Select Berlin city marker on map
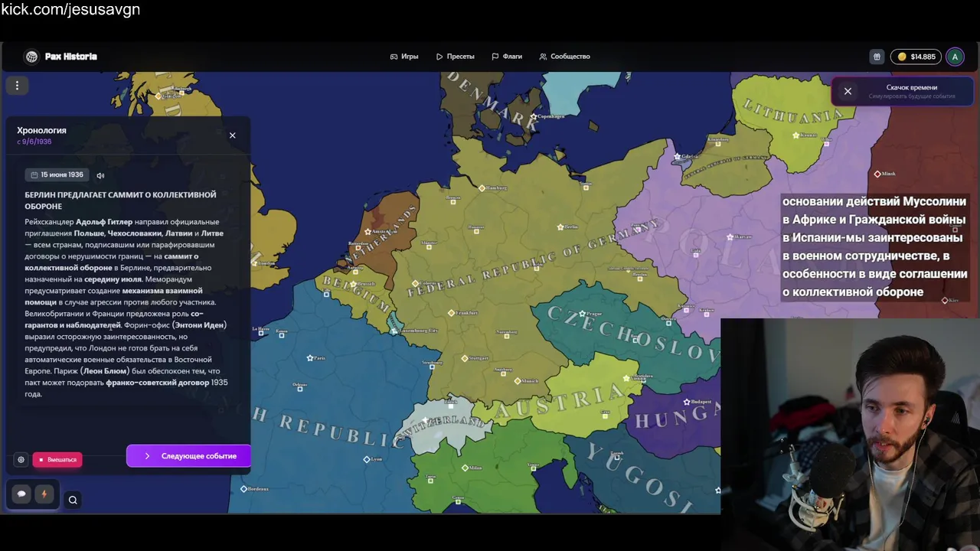 (562, 227)
